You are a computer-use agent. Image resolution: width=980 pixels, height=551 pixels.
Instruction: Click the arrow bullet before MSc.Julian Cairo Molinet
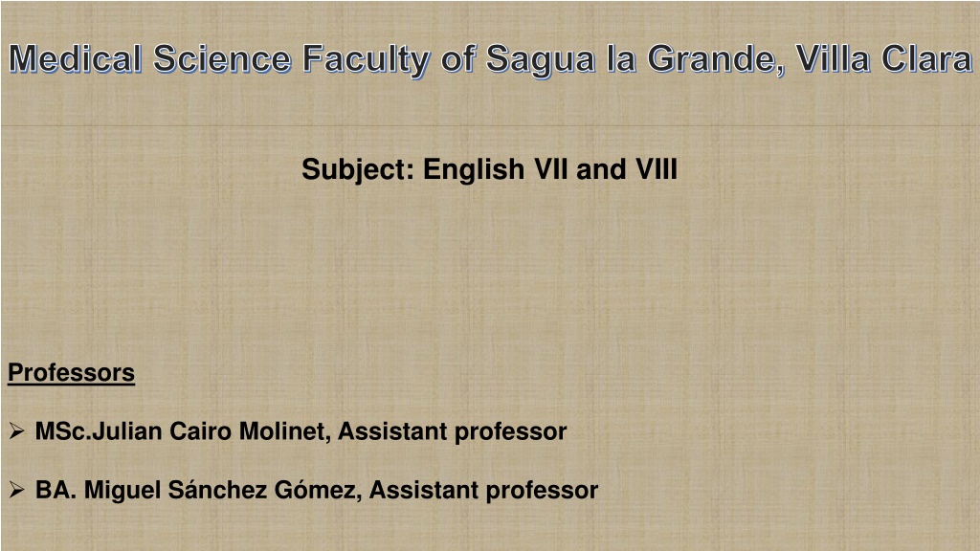[x=17, y=431]
